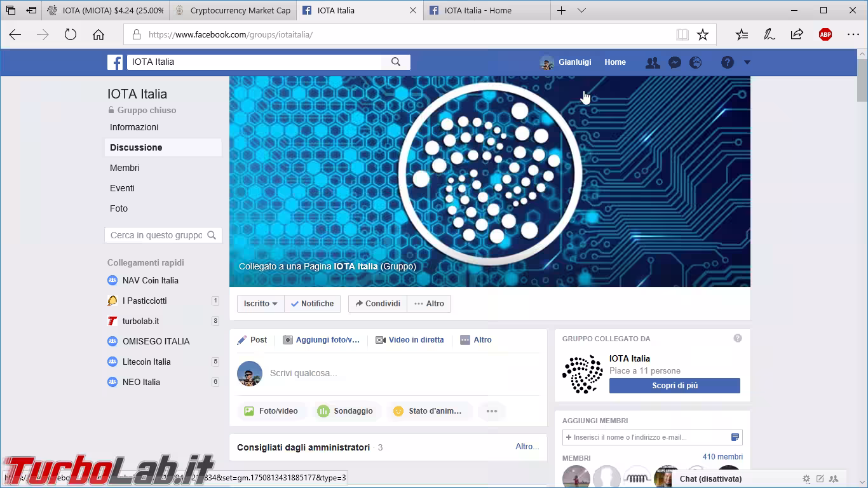
Task: Click the Facebook search magnifier icon
Action: tap(396, 62)
